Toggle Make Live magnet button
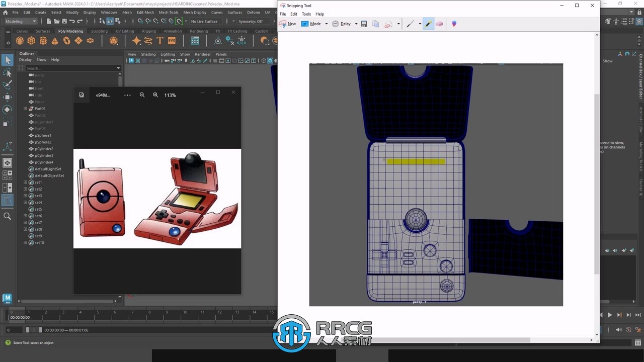 [x=179, y=21]
